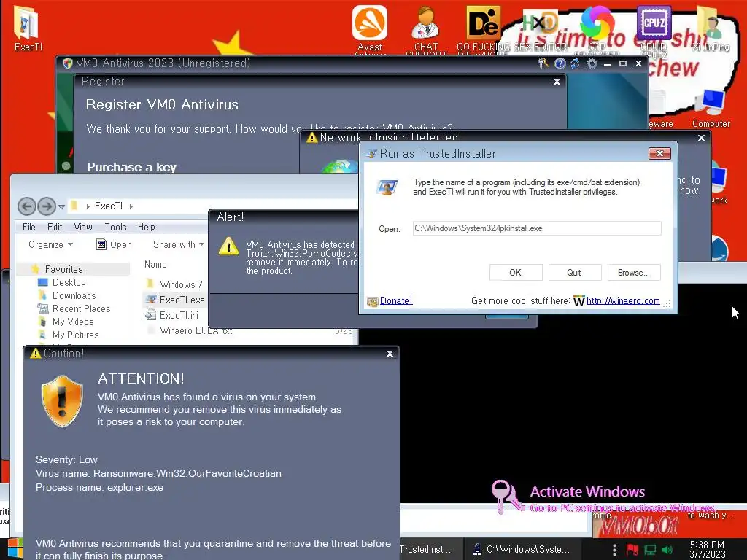This screenshot has width=747, height=560.
Task: Click Browse... in Run as TrustedInstaller dialog
Action: (634, 273)
